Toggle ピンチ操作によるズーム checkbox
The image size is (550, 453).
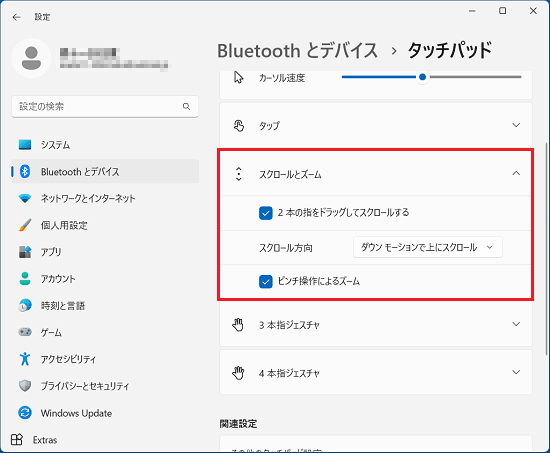click(x=266, y=281)
